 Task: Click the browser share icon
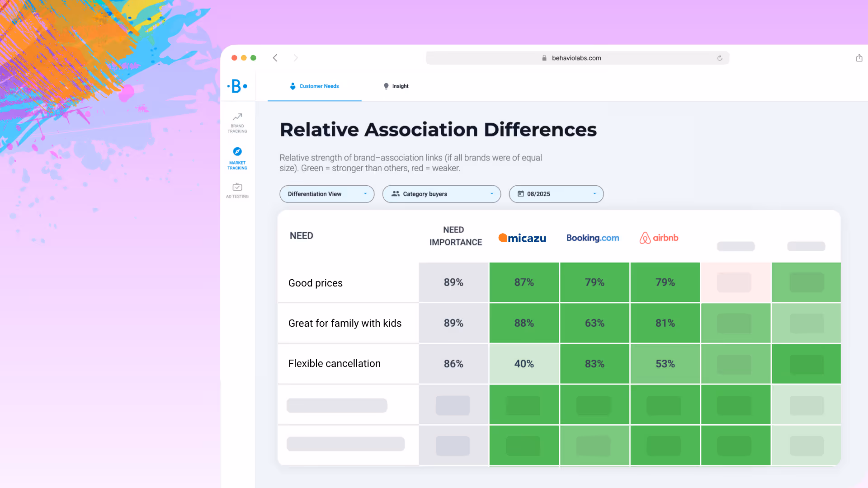coord(859,58)
